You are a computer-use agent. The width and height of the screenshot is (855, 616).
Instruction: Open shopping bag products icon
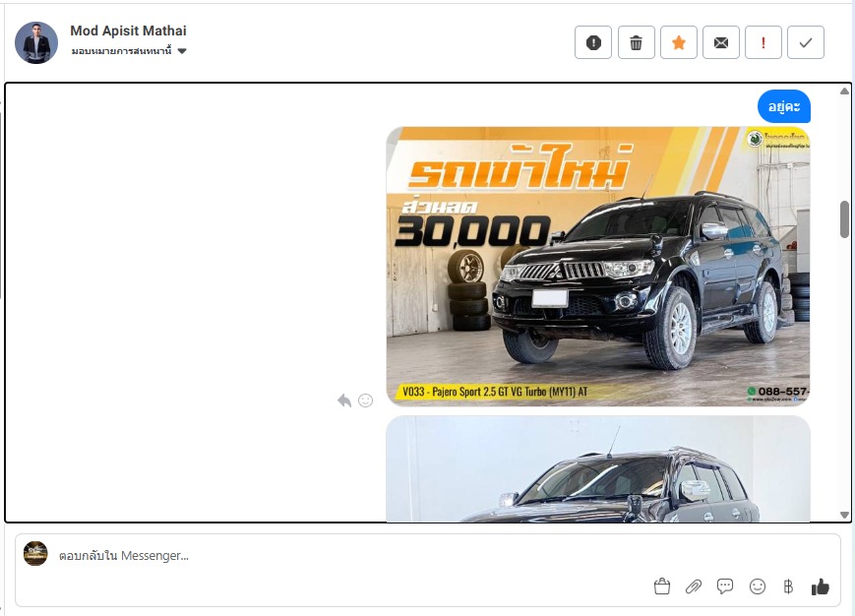point(662,586)
